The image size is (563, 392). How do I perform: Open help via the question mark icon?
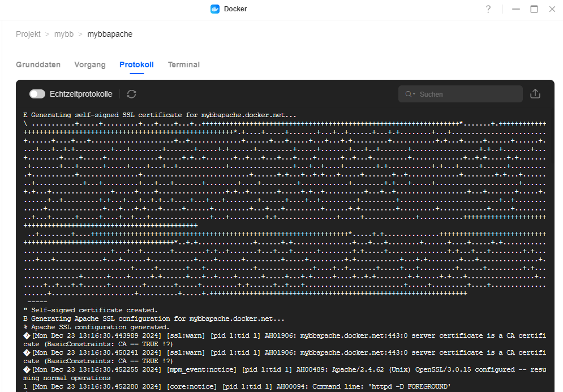pos(488,9)
